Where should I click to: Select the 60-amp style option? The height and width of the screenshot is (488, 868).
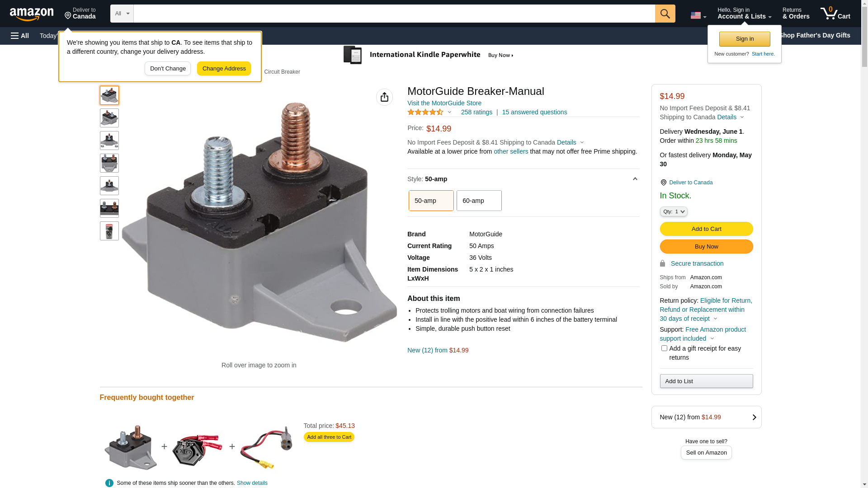479,201
